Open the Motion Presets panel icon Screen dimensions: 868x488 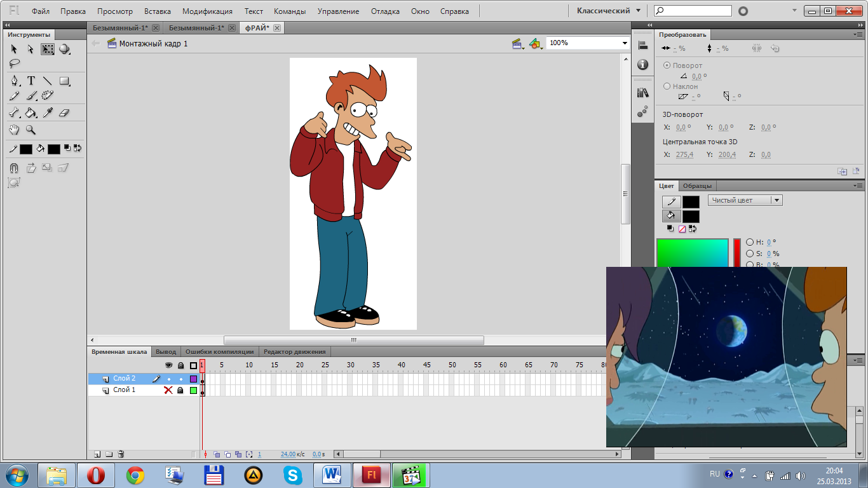coord(642,112)
